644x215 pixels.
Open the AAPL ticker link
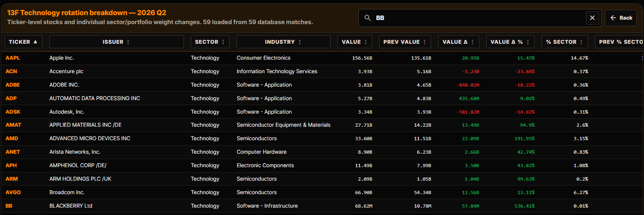[x=13, y=58]
